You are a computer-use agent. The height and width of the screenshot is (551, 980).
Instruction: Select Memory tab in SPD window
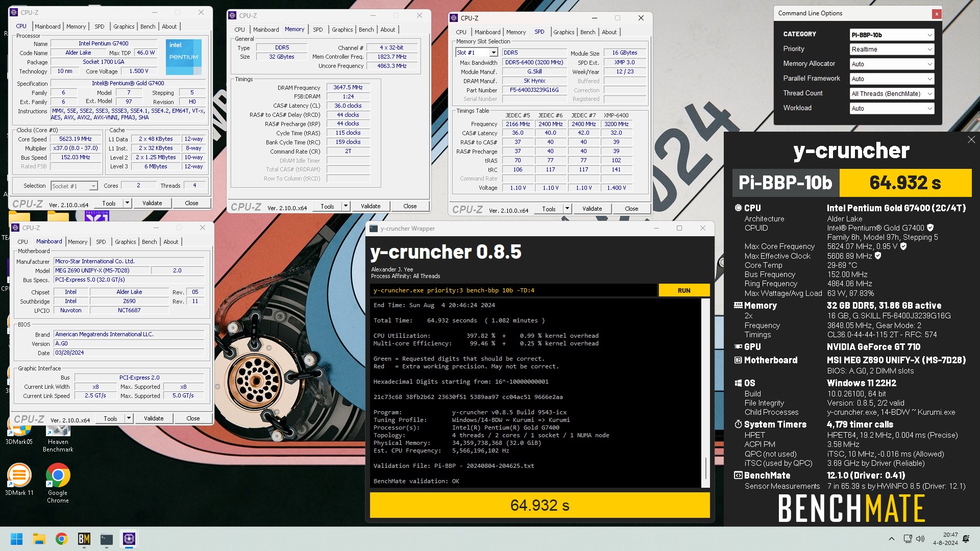[x=516, y=32]
